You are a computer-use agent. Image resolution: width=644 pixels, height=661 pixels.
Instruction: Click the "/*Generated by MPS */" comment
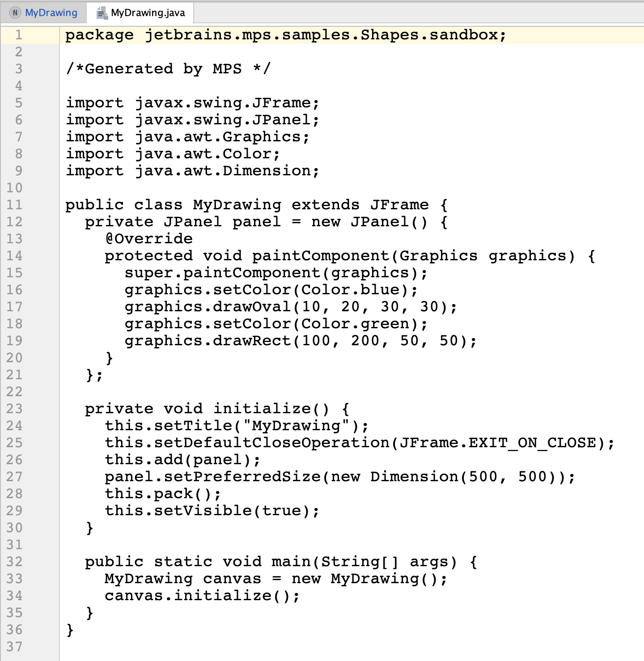168,69
